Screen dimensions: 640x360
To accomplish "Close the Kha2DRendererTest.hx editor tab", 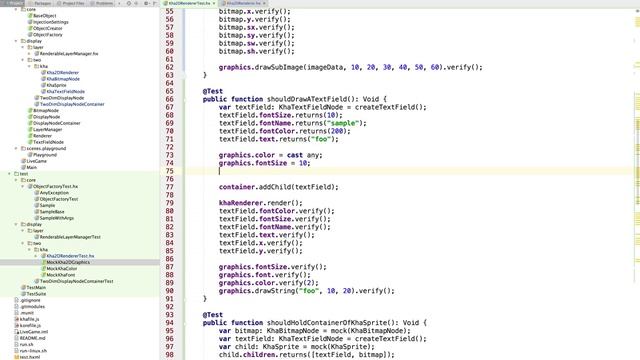I will tap(214, 3).
